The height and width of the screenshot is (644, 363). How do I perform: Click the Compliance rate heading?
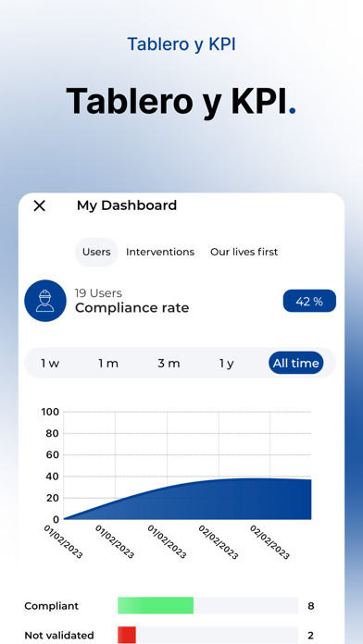[132, 308]
